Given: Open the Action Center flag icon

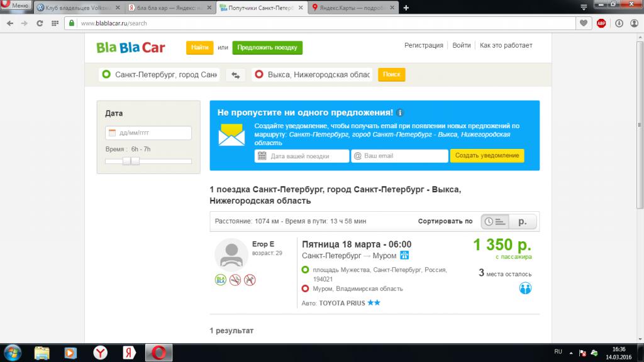Looking at the screenshot, I should coord(582,353).
